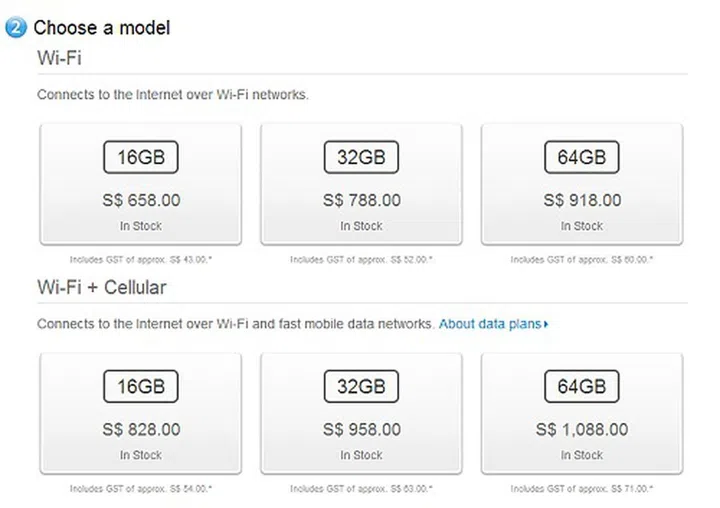Click the arrow beside About data plans
The width and height of the screenshot is (720, 508).
(546, 324)
